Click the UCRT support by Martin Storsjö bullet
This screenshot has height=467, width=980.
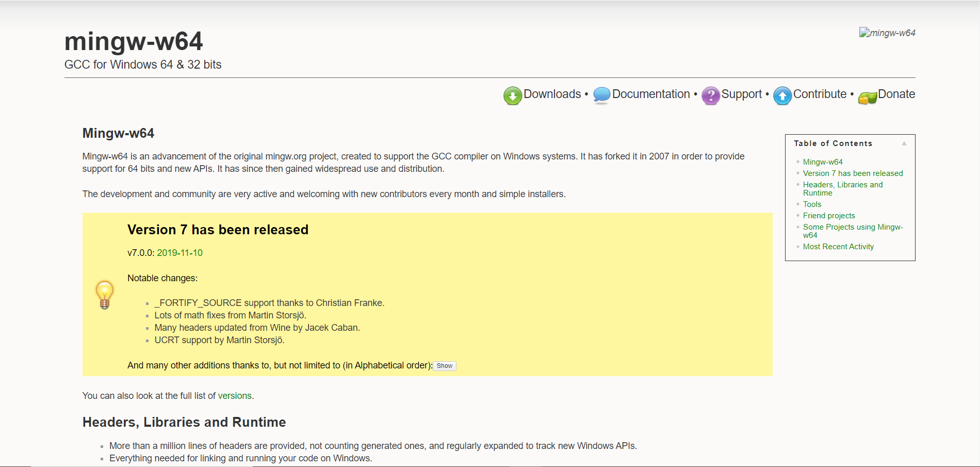[219, 340]
